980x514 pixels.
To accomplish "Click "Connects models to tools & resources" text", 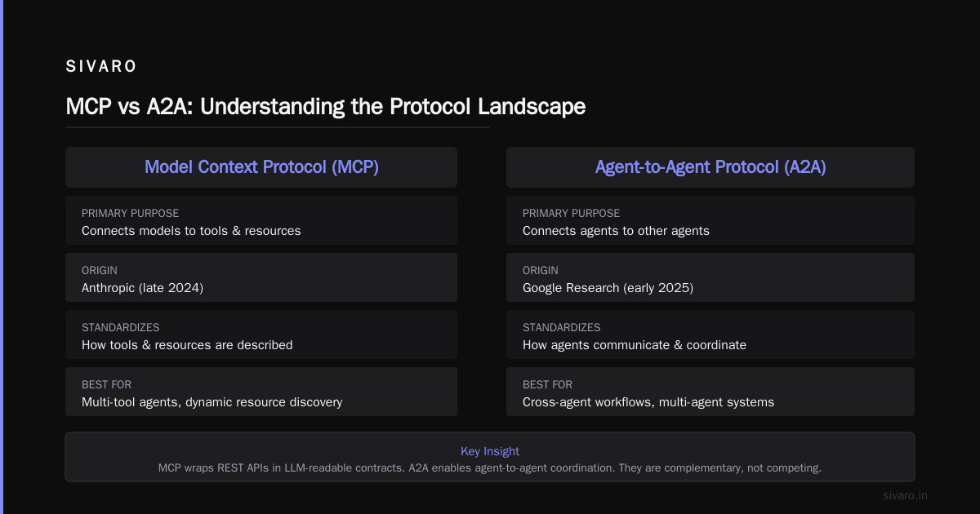I will pos(191,231).
